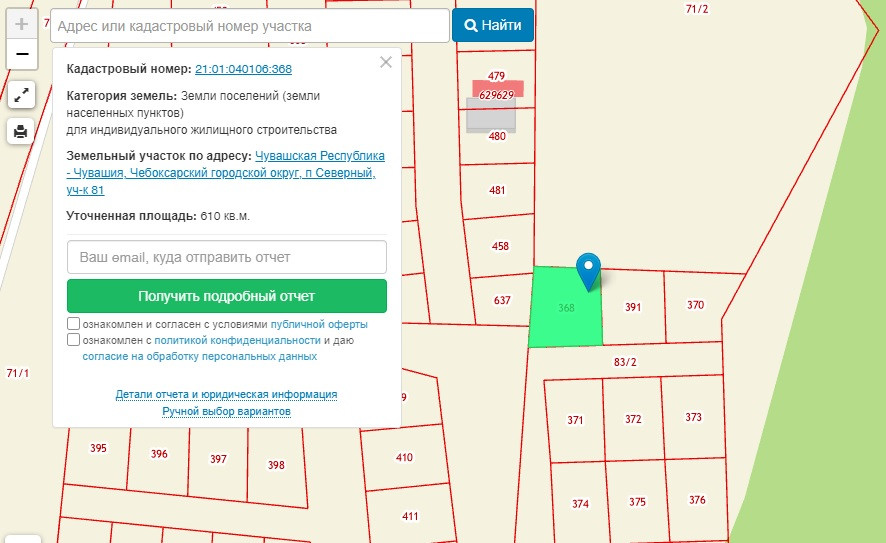Select parcel 458 on the map

pyautogui.click(x=500, y=246)
